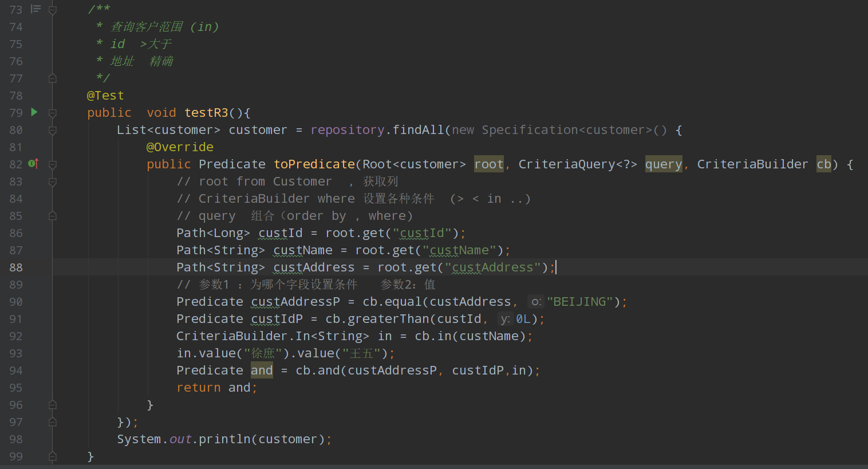Viewport: 868px width, 469px height.
Task: Click line number 90 in the gutter
Action: pyautogui.click(x=16, y=302)
